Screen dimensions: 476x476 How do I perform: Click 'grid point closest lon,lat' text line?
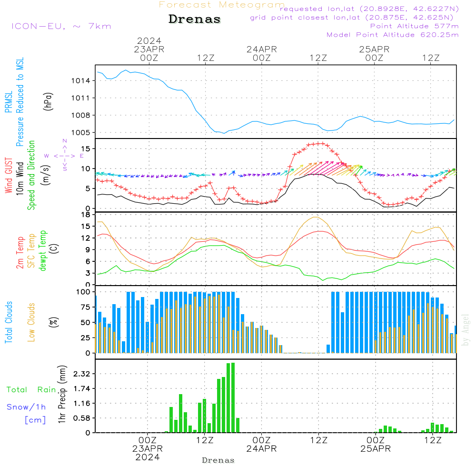pyautogui.click(x=352, y=18)
